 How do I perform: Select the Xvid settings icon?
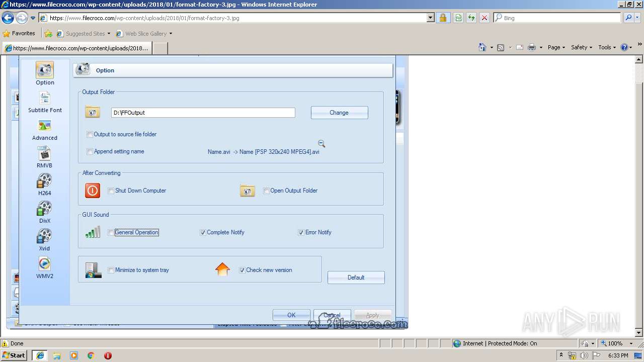(x=44, y=236)
